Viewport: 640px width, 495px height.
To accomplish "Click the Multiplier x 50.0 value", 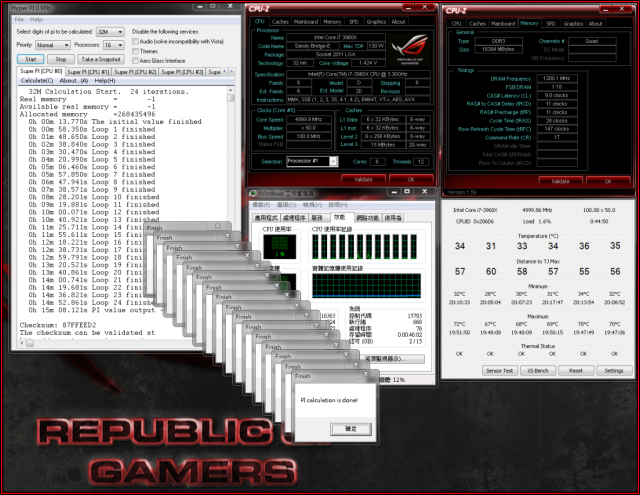I will coord(309,128).
